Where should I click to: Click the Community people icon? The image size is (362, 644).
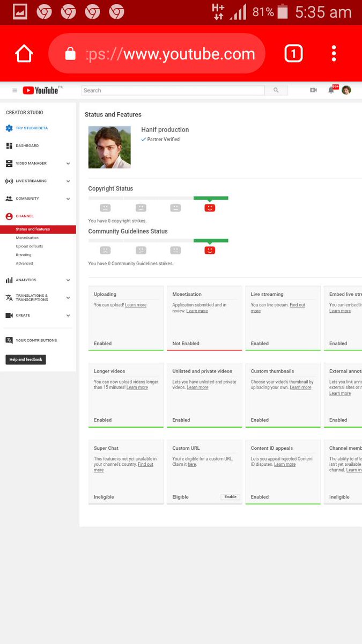9,199
